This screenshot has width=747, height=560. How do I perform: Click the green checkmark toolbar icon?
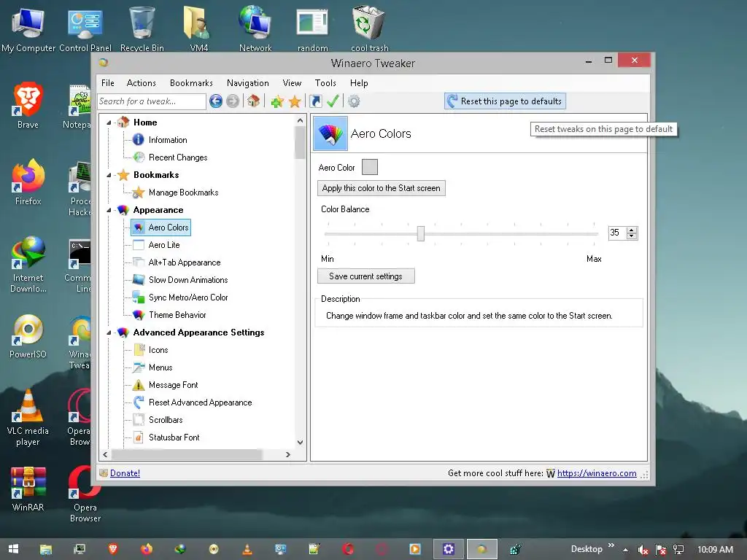pos(333,101)
